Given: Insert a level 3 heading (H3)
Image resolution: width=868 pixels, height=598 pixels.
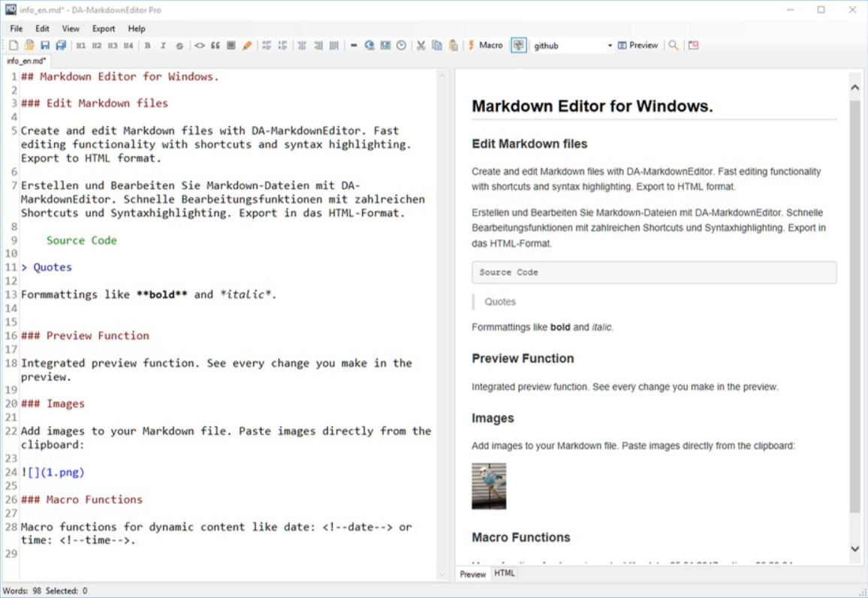Looking at the screenshot, I should coord(113,45).
